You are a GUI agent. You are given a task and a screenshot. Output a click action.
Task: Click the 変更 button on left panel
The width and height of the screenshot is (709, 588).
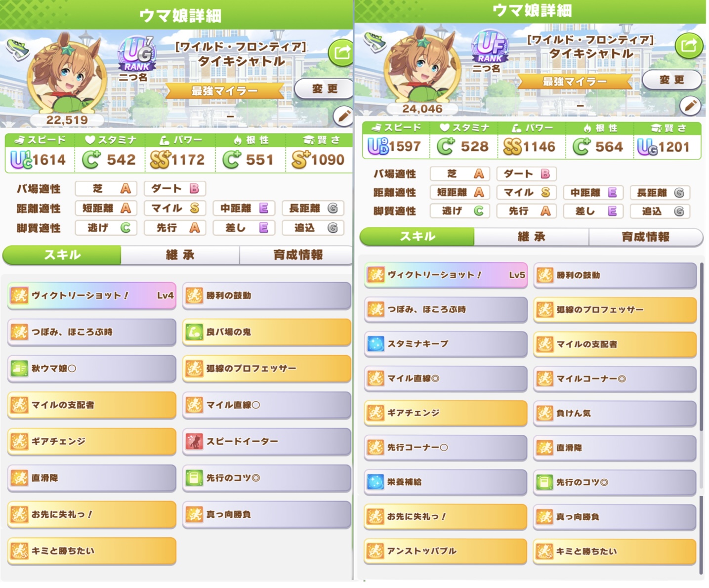[325, 89]
